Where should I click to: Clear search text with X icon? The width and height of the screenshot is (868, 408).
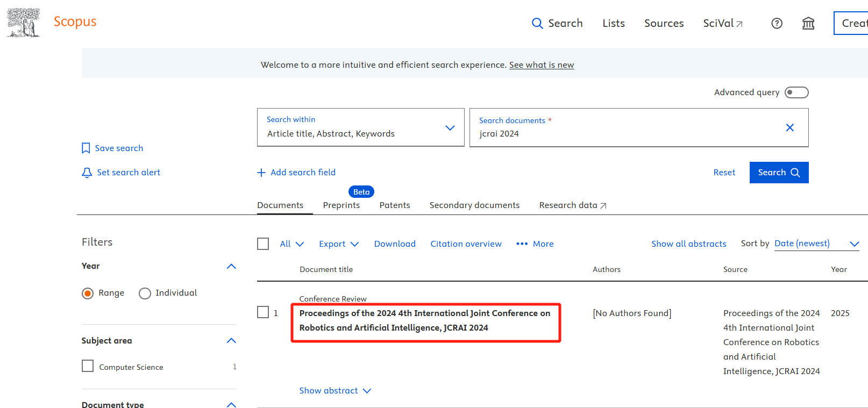point(789,127)
